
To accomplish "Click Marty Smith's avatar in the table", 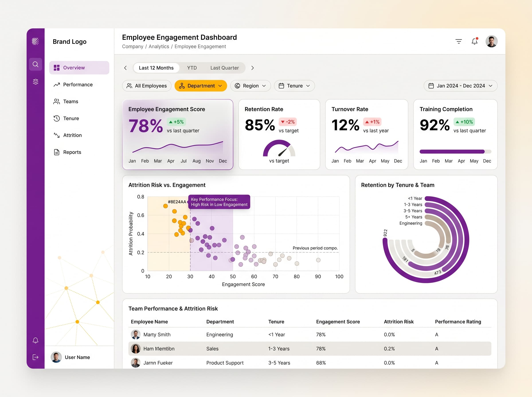I will 136,335.
